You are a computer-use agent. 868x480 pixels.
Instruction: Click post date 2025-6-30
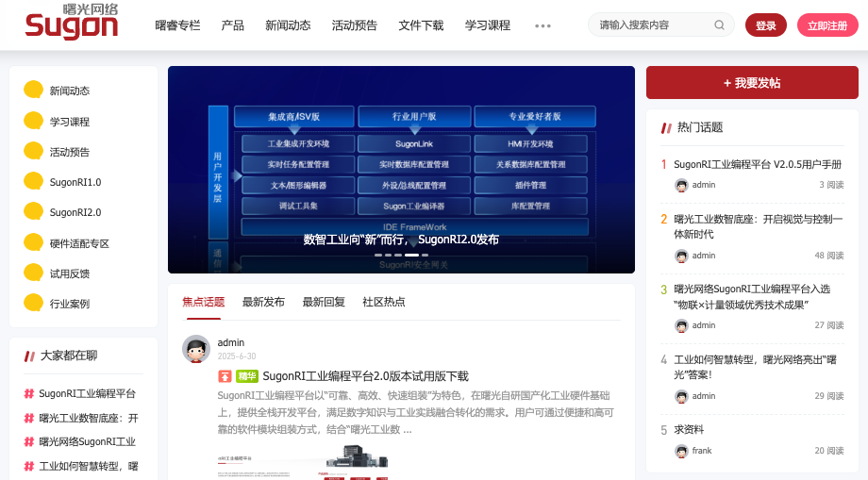pos(237,356)
